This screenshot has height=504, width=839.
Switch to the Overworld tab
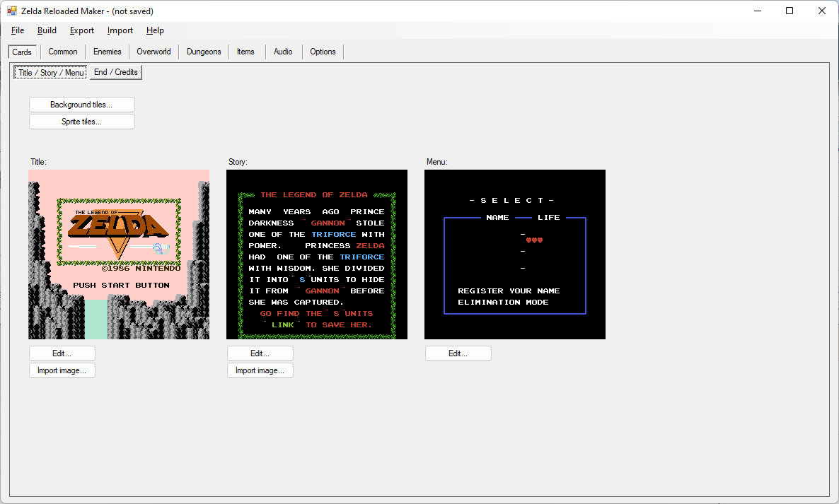coord(154,52)
